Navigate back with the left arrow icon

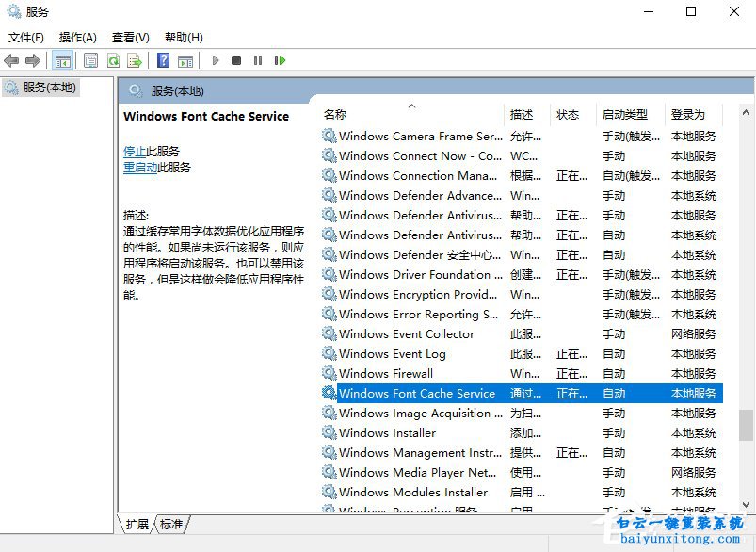point(11,60)
